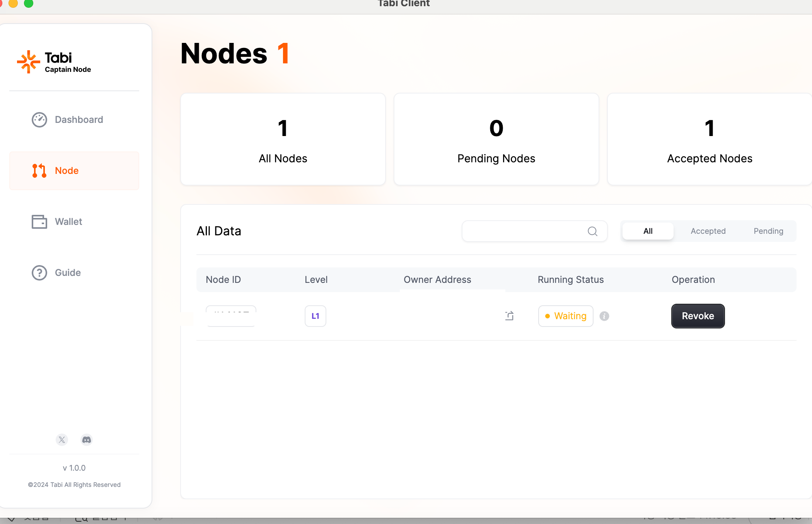Click the All Nodes summary card
The width and height of the screenshot is (812, 524).
[283, 139]
